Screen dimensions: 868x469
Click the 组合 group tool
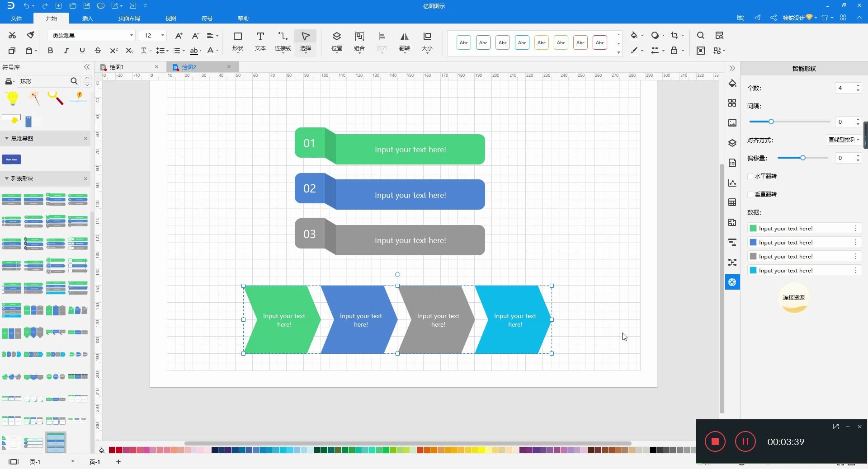coord(359,42)
